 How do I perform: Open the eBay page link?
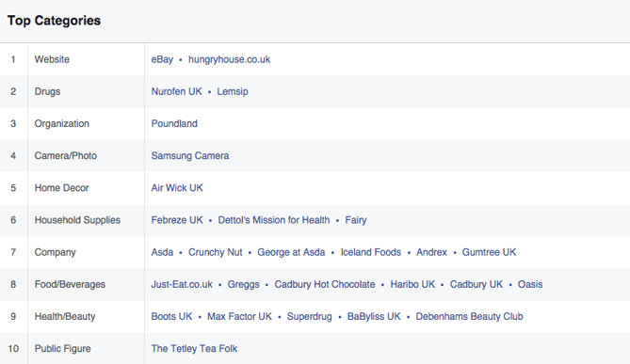pyautogui.click(x=162, y=59)
